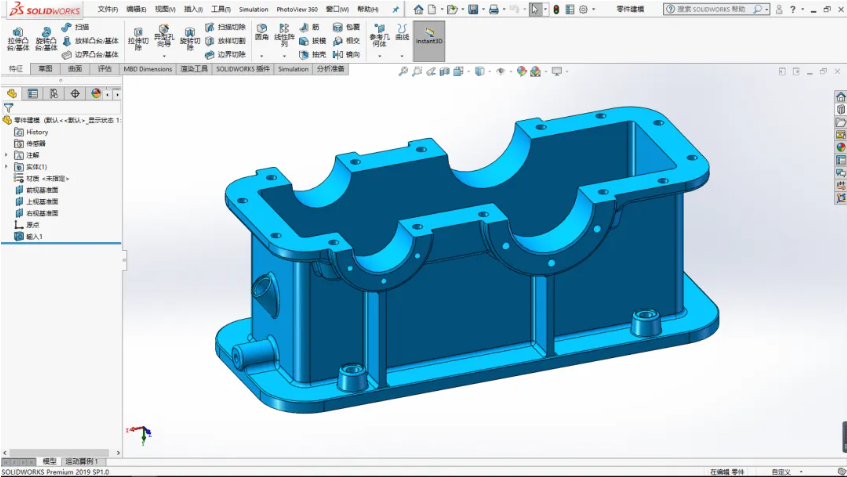
Task: Click the Zoom to Fit magnifier icon
Action: tap(403, 71)
